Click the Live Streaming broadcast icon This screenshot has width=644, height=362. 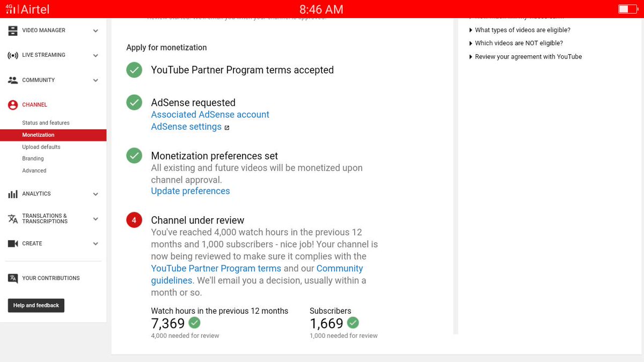(13, 55)
